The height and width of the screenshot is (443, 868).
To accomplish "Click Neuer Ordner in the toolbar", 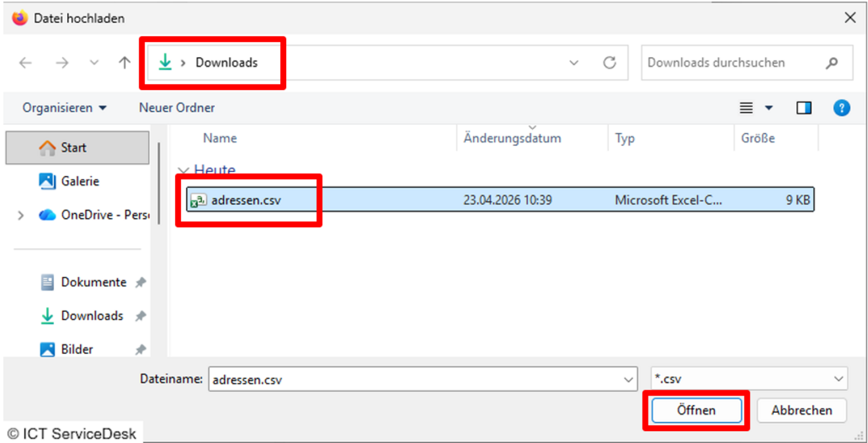I will [176, 108].
